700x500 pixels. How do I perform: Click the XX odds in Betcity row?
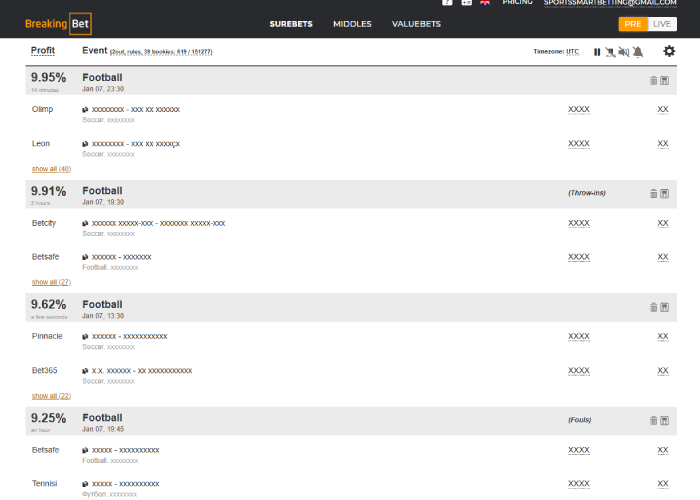coord(663,223)
